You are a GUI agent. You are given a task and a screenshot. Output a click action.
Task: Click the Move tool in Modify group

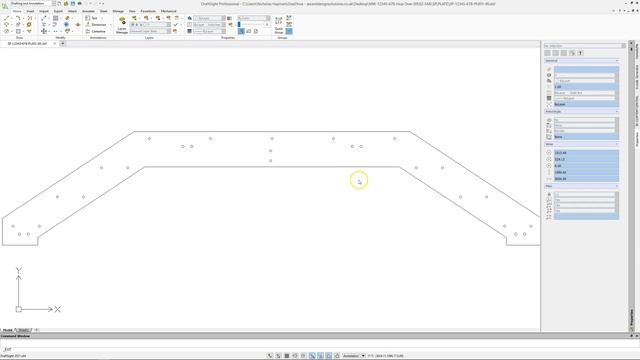[x=44, y=31]
